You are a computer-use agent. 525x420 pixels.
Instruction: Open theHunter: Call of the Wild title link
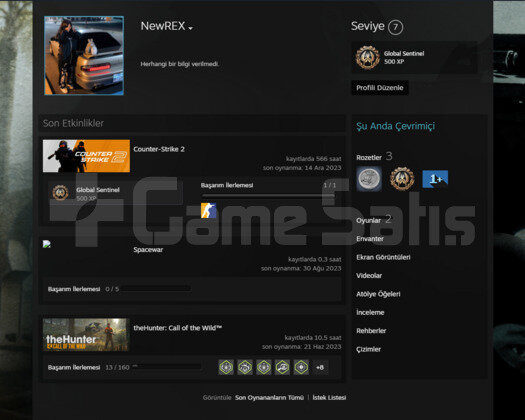click(x=177, y=328)
